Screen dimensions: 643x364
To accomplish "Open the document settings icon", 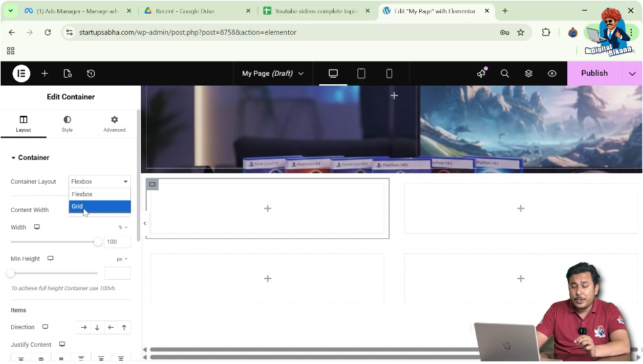I will click(x=68, y=73).
